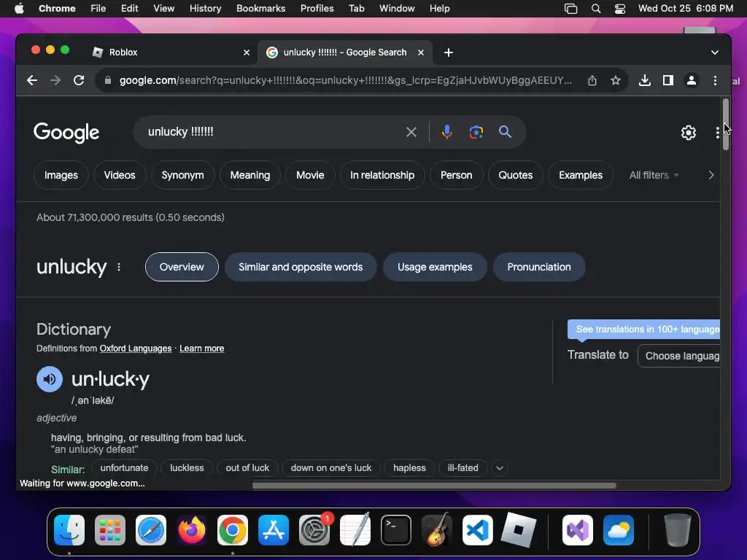Open GarageBand from the dock
The width and height of the screenshot is (747, 560).
(437, 530)
